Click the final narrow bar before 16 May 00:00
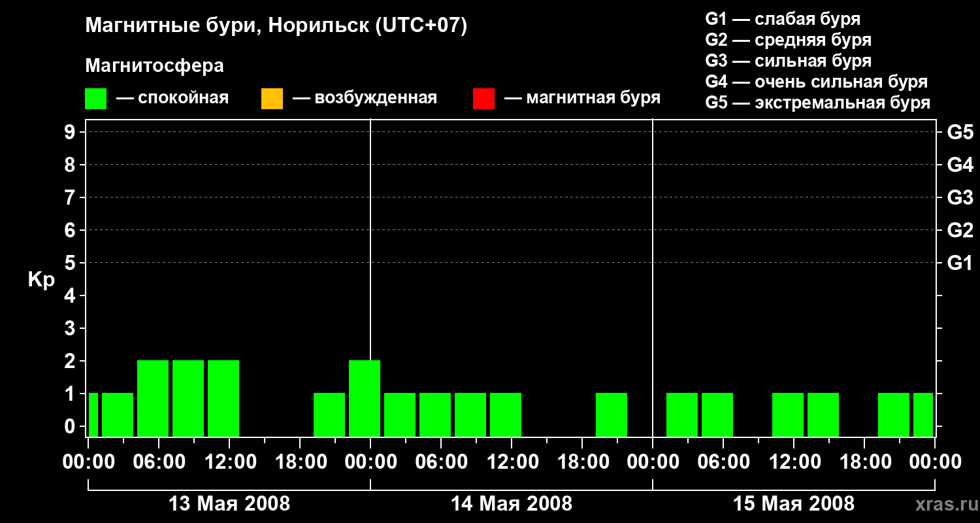The image size is (980, 523). coord(923,414)
